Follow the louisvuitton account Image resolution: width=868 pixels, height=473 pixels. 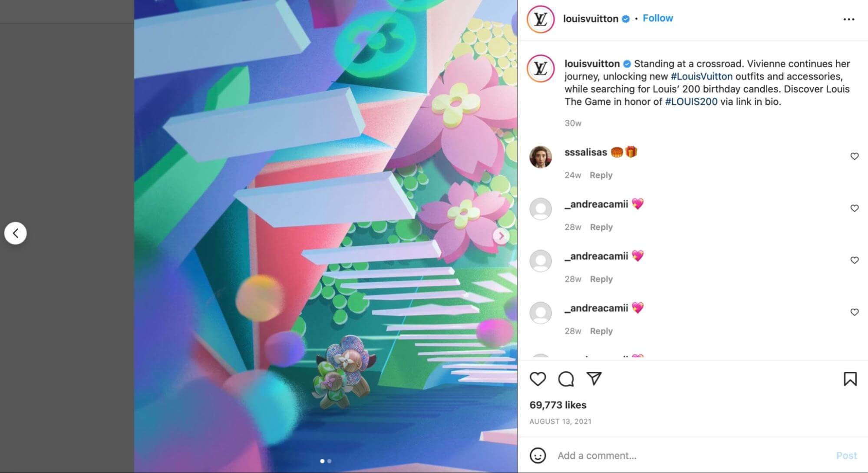click(657, 18)
